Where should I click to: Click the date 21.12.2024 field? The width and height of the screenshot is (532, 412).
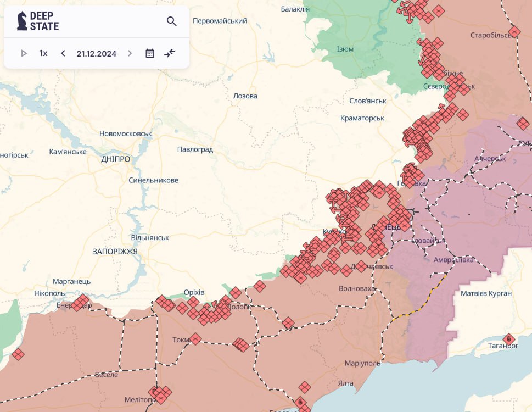coord(97,54)
